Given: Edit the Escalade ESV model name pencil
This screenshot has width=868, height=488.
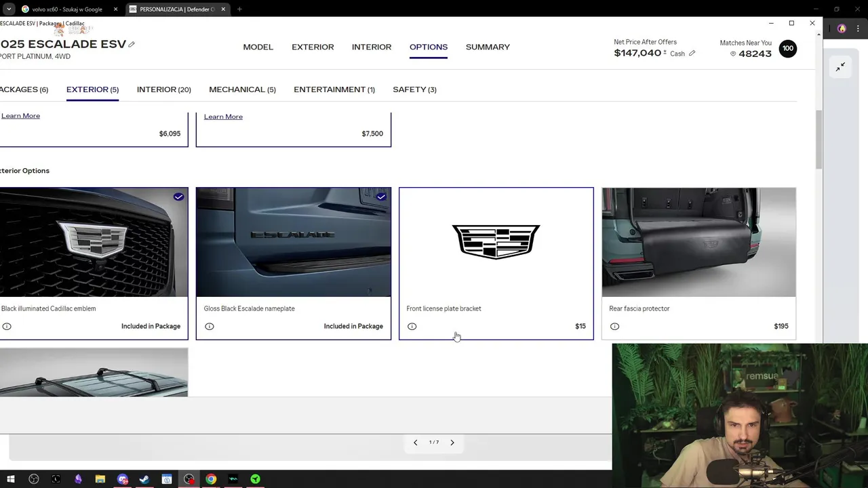Looking at the screenshot, I should [x=132, y=44].
